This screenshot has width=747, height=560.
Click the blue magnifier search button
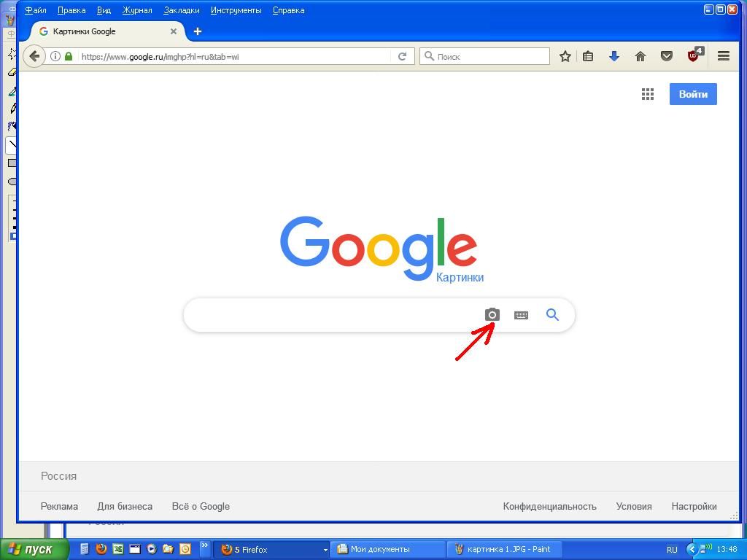coord(552,315)
